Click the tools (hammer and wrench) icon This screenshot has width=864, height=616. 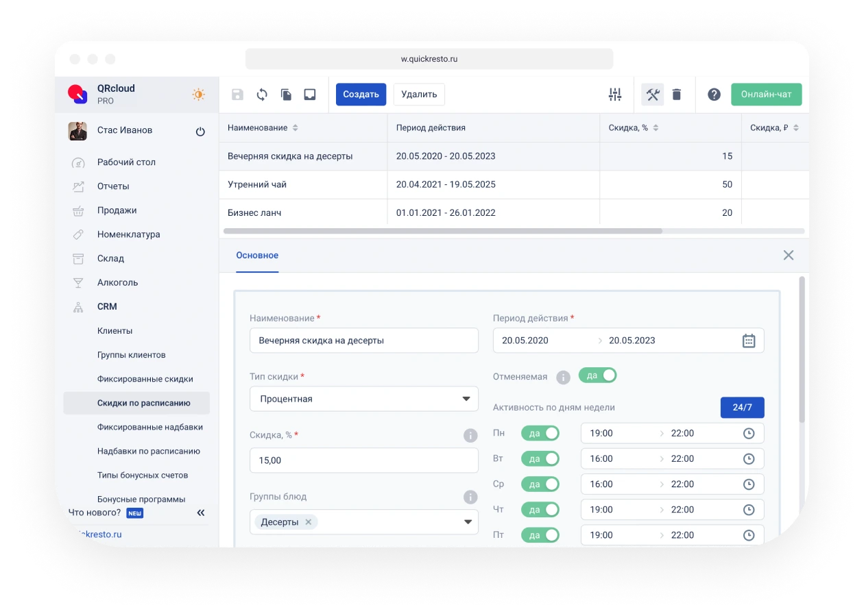[x=652, y=95]
